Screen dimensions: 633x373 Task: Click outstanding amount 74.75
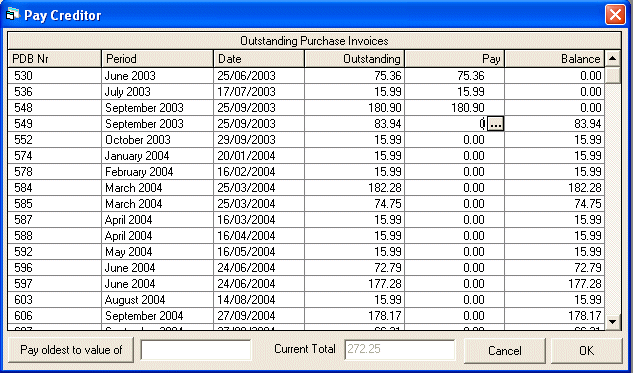(354, 204)
